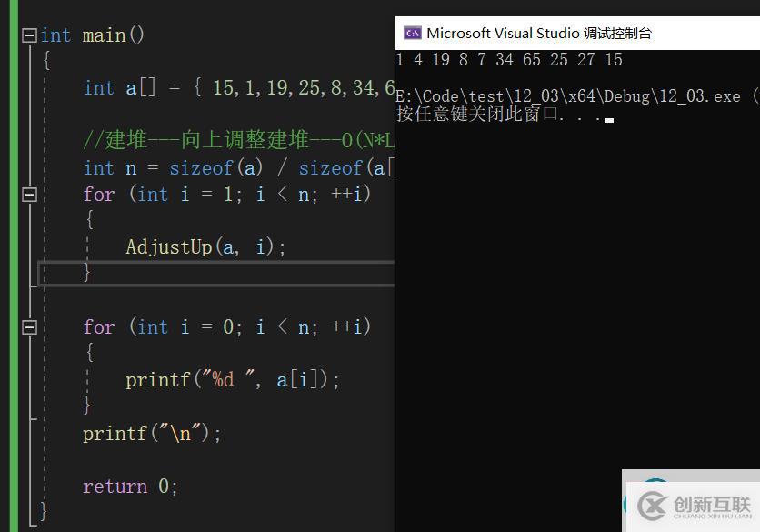The height and width of the screenshot is (532, 760).
Task: Click the printf newline statement
Action: click(152, 434)
